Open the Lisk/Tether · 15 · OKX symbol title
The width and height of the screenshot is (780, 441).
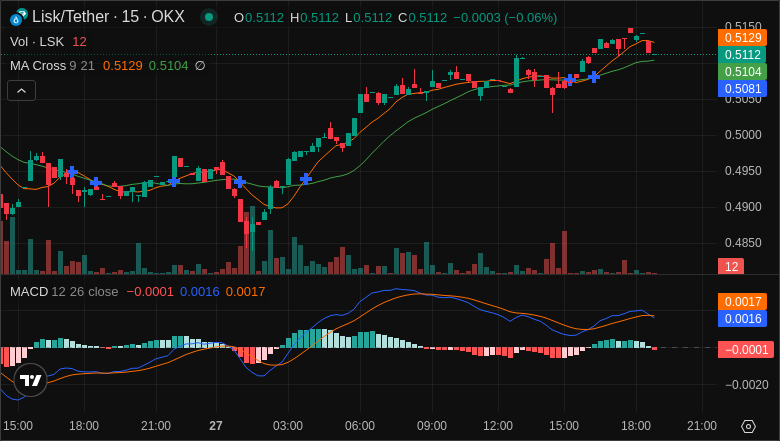[108, 17]
